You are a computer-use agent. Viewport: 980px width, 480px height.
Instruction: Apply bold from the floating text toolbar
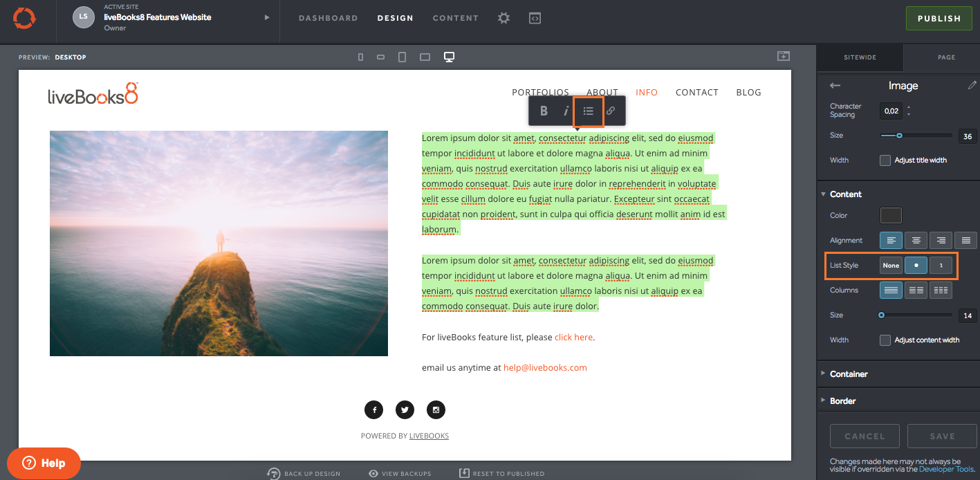pos(544,111)
